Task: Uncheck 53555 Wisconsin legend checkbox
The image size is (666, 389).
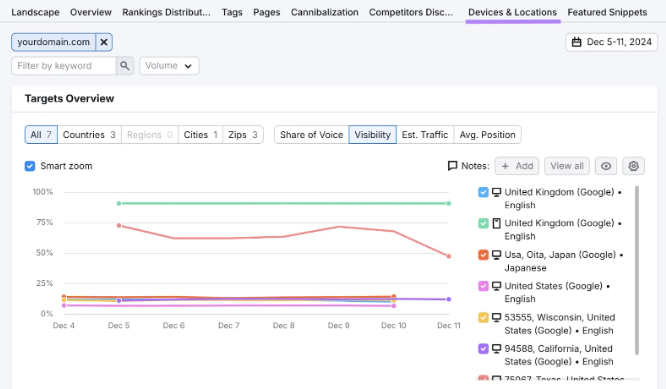Action: [483, 317]
